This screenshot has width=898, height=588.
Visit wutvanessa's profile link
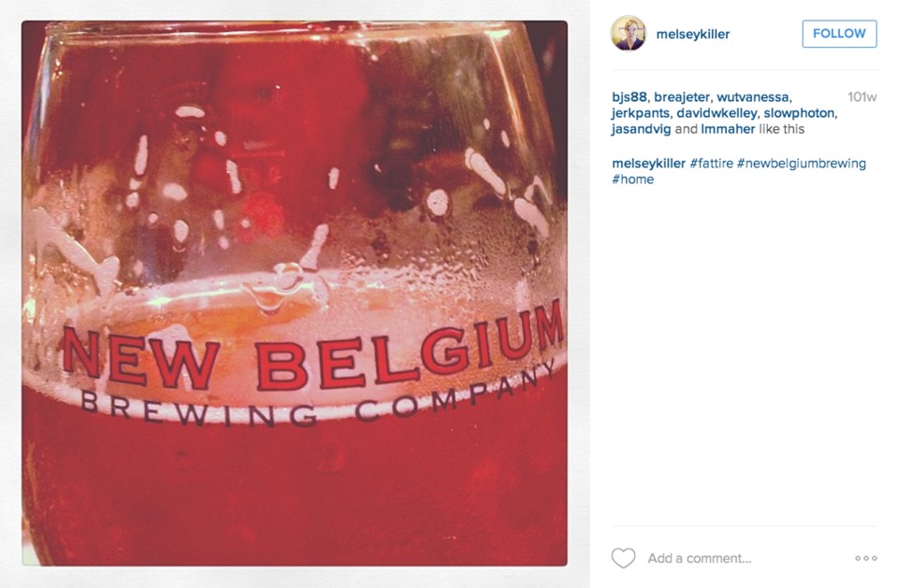pos(752,97)
